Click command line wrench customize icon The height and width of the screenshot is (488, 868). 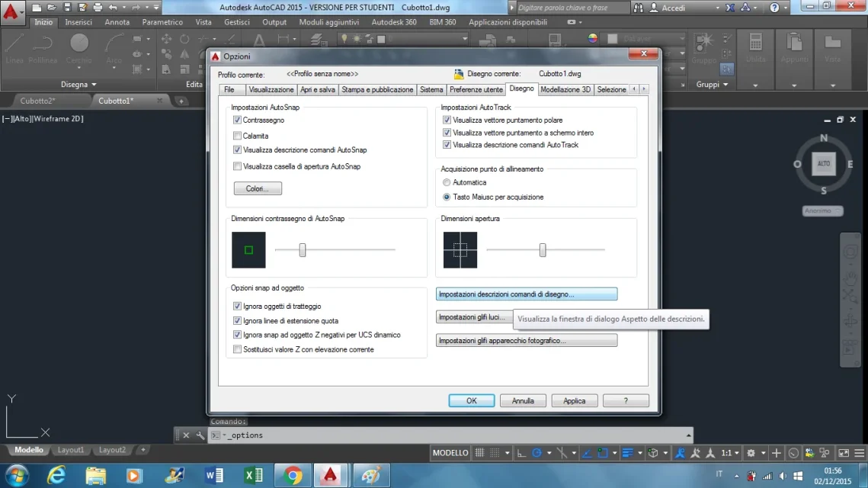pyautogui.click(x=200, y=435)
